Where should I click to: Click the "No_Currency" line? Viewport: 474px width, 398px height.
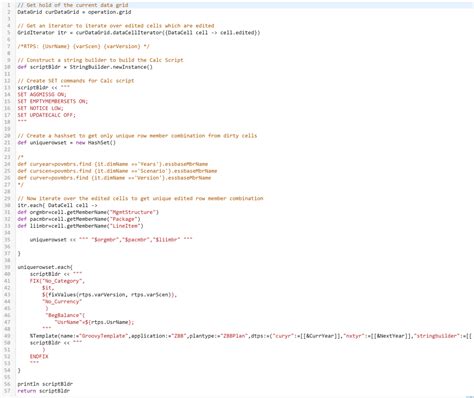pos(62,302)
